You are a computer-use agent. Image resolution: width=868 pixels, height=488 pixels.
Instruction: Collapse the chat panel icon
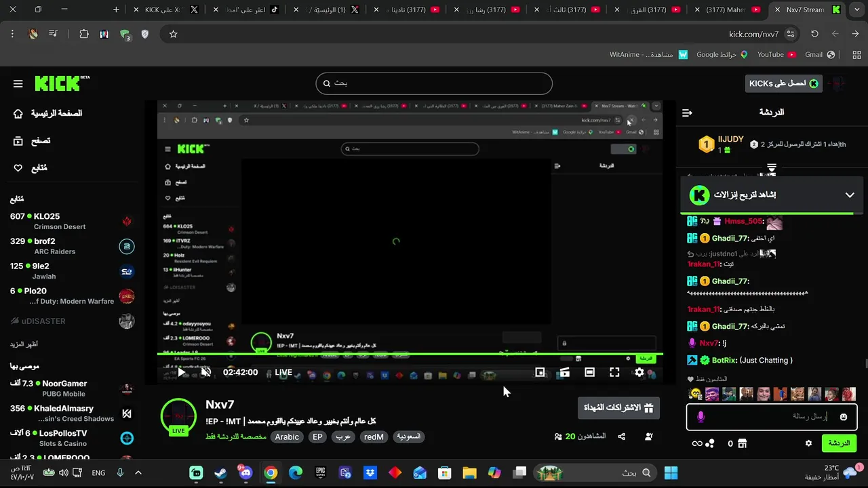point(687,113)
